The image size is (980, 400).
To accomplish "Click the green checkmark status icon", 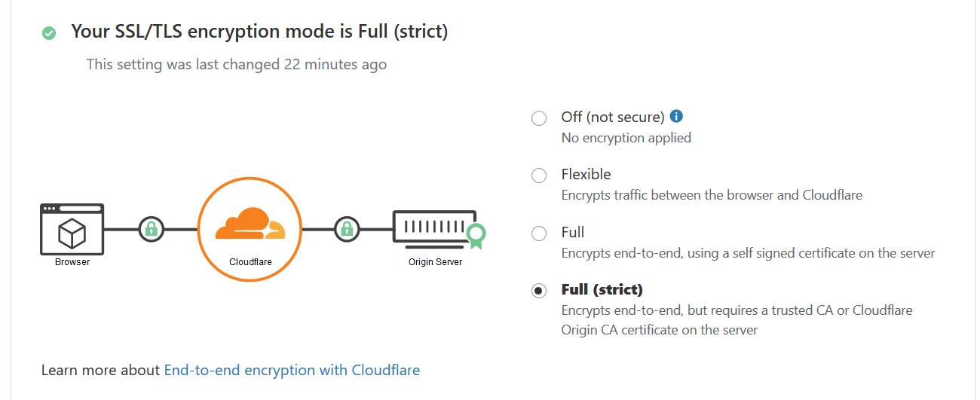I will point(49,33).
